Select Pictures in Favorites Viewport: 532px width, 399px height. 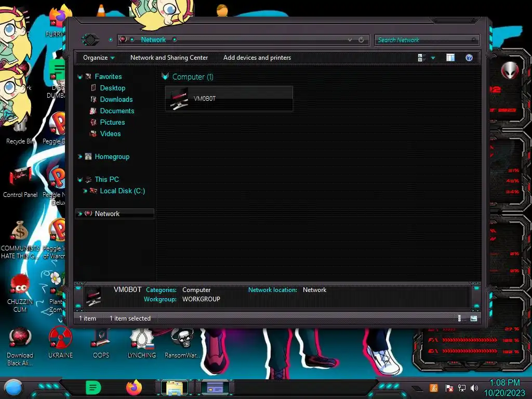coord(112,122)
